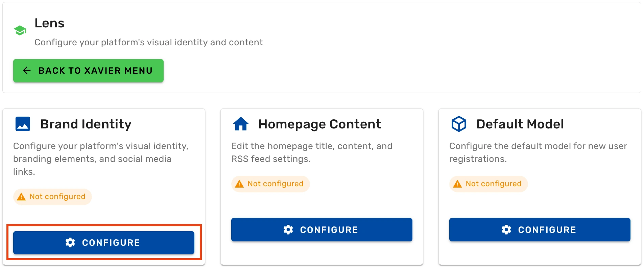The height and width of the screenshot is (267, 644).
Task: Click Configure under Homepage Content
Action: [x=321, y=229]
